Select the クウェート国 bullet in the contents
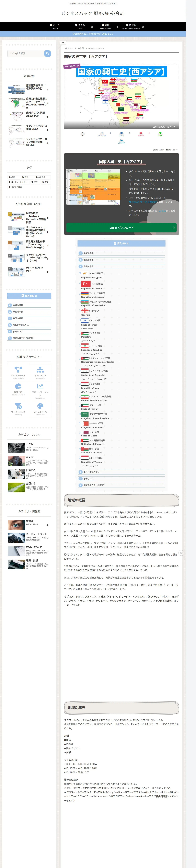 80,405
